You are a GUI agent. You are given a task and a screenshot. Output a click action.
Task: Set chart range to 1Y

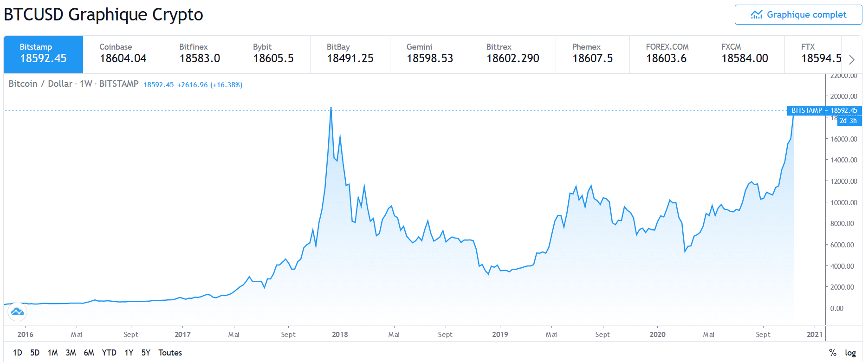coord(129,353)
